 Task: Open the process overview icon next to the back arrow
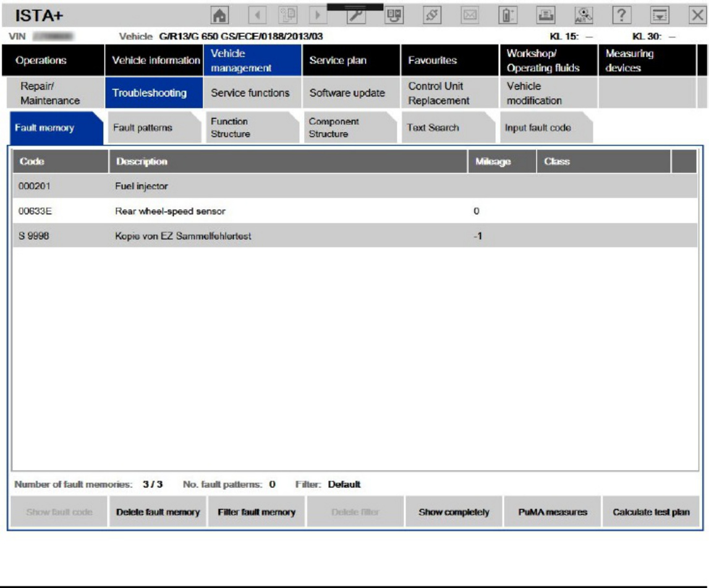(287, 15)
